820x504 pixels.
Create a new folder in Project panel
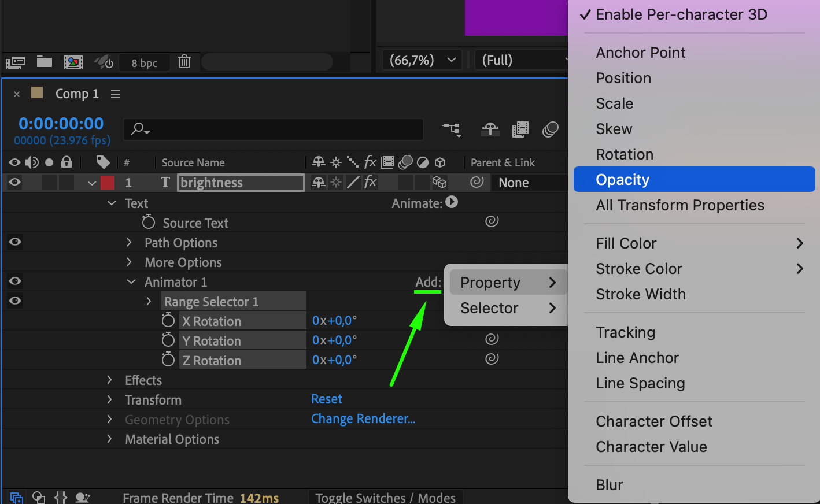[45, 62]
